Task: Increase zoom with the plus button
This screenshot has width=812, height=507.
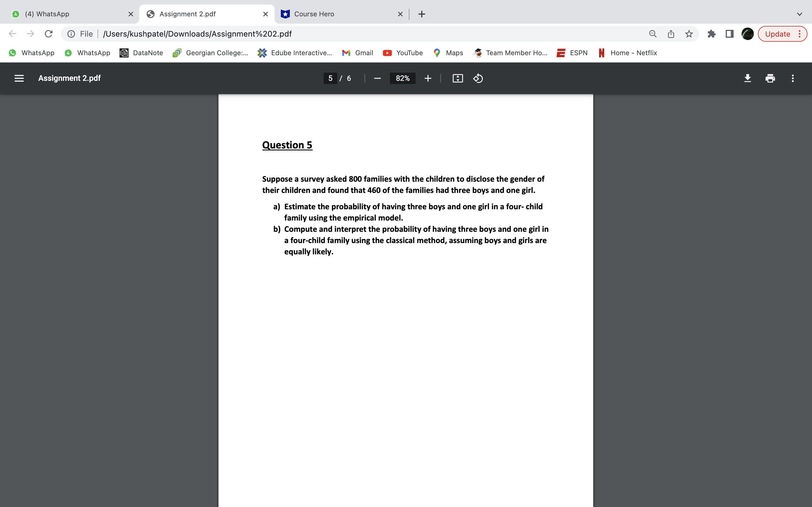Action: tap(428, 78)
